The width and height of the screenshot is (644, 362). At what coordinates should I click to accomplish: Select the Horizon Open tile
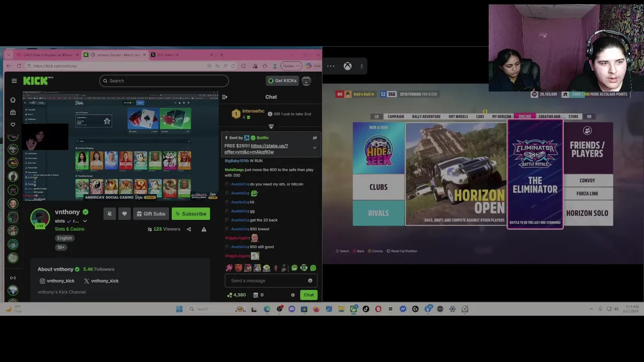pos(456,174)
